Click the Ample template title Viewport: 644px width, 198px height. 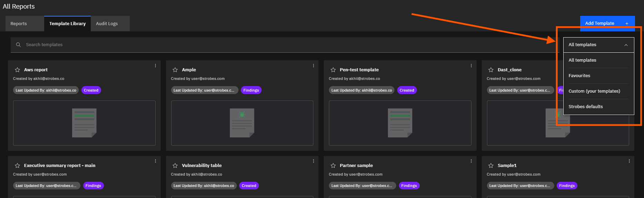[x=189, y=70]
